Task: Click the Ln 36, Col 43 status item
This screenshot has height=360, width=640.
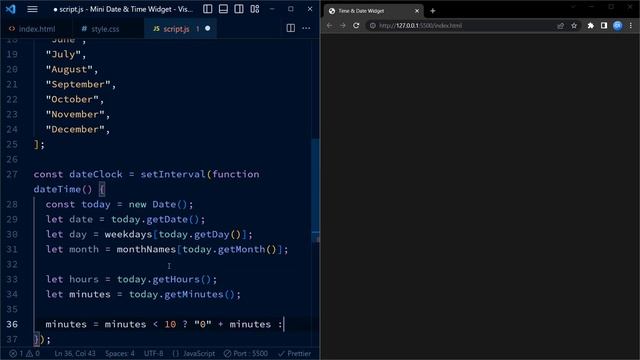Action: pyautogui.click(x=75, y=353)
